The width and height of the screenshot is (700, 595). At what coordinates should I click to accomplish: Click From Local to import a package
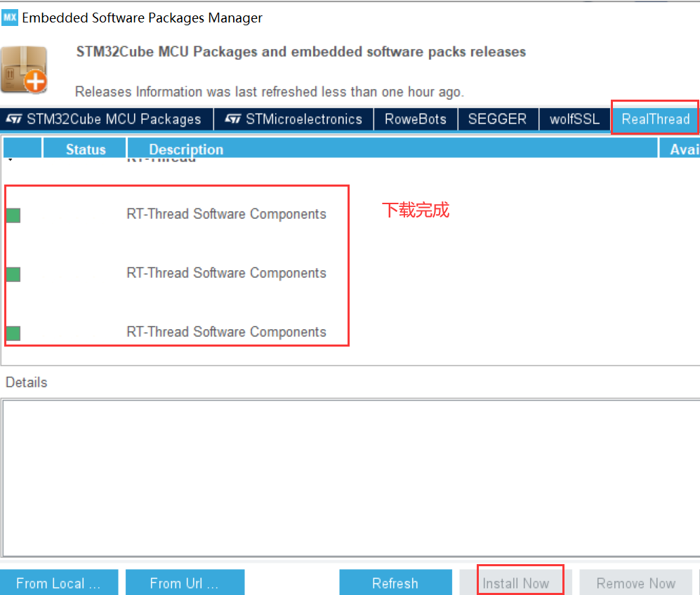click(59, 582)
